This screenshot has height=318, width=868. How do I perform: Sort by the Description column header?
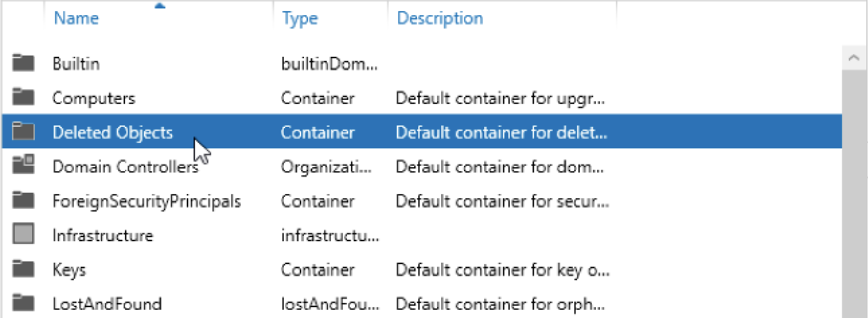click(x=440, y=18)
